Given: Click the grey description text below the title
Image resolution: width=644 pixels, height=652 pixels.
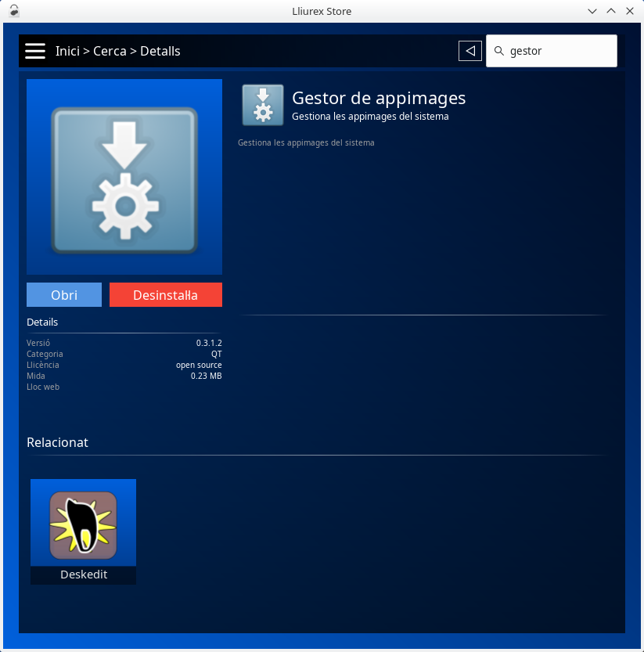Looking at the screenshot, I should pyautogui.click(x=306, y=142).
